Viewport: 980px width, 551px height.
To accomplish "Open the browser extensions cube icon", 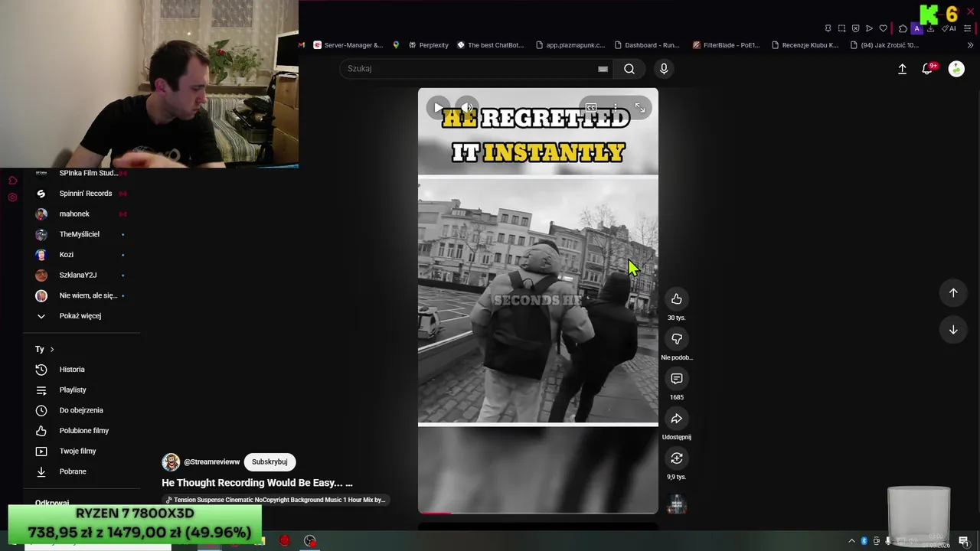I will 903,28.
